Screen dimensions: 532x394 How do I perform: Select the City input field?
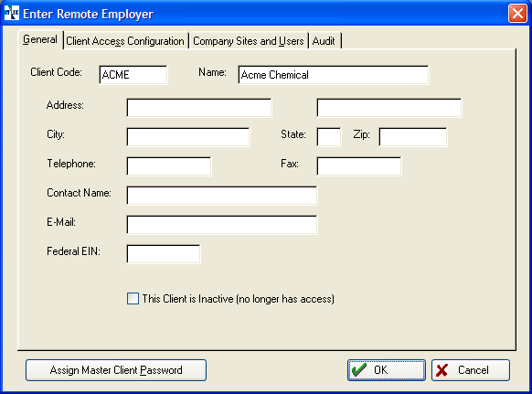point(188,137)
